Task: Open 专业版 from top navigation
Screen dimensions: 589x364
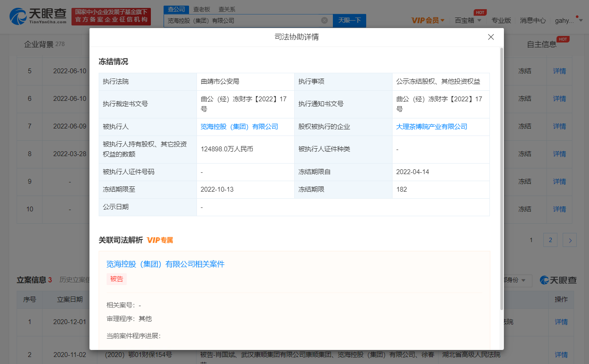Action: [x=501, y=20]
